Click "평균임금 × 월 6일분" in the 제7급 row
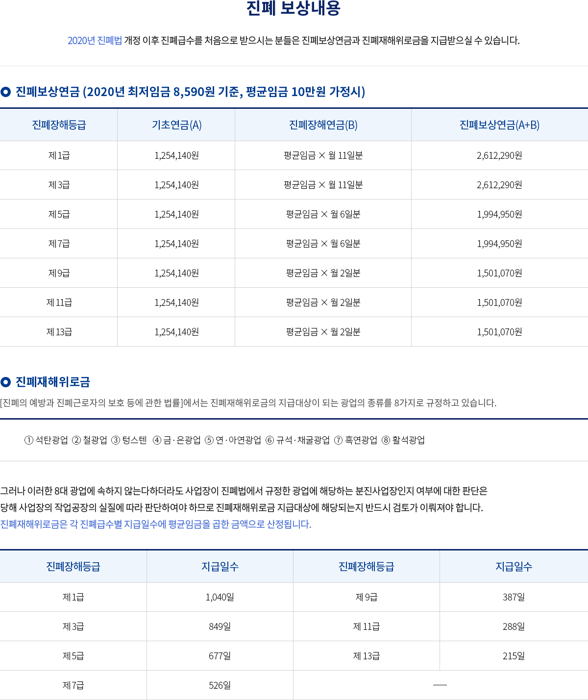Viewport: 588px width, 700px height. pos(323,244)
